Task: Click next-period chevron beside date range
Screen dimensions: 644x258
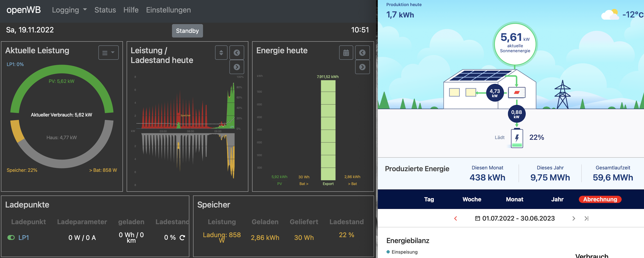Action: [x=573, y=218]
